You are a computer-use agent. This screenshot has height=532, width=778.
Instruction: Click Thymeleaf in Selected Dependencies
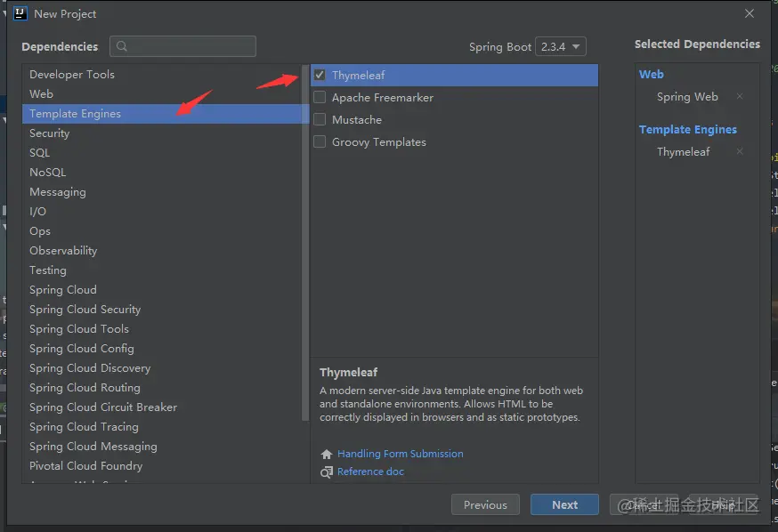[684, 152]
